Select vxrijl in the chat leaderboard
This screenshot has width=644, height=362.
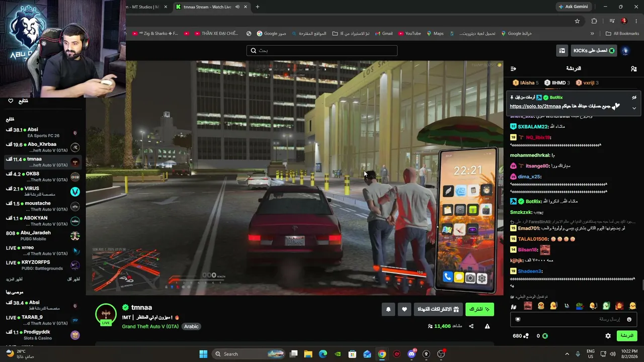tap(587, 83)
